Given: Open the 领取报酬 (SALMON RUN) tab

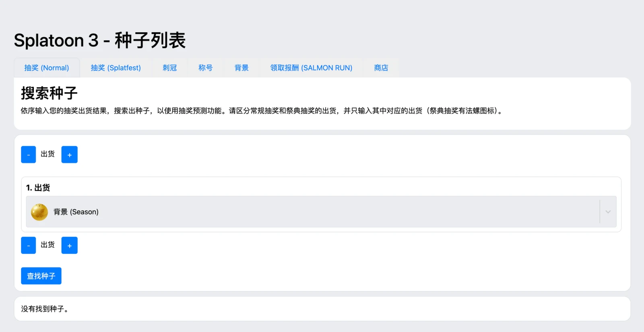Looking at the screenshot, I should coord(311,68).
